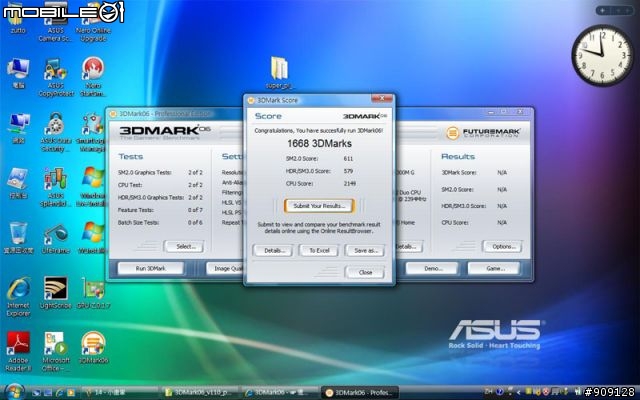This screenshot has width=640, height=400.
Task: Click Switch Between Windows in Quick Launch
Action: [x=48, y=393]
